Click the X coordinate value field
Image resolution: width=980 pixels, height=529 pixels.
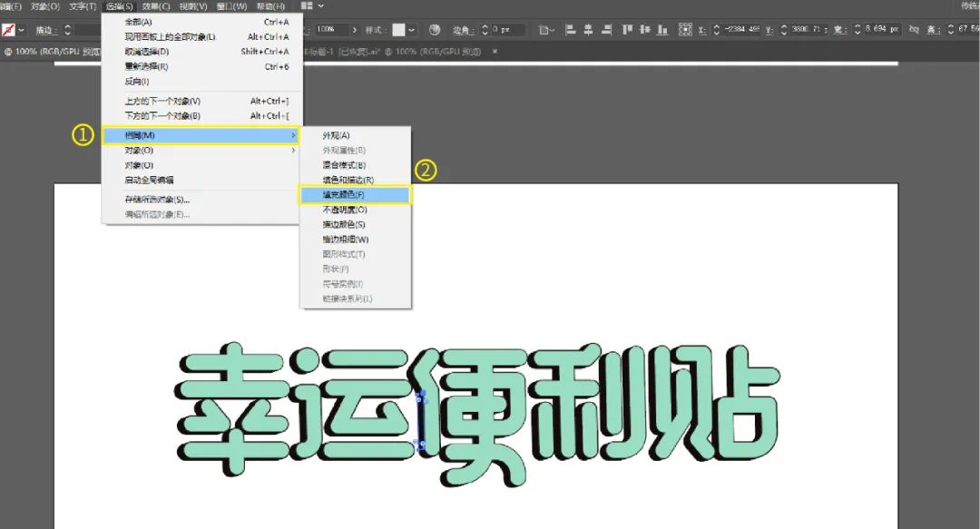click(741, 29)
